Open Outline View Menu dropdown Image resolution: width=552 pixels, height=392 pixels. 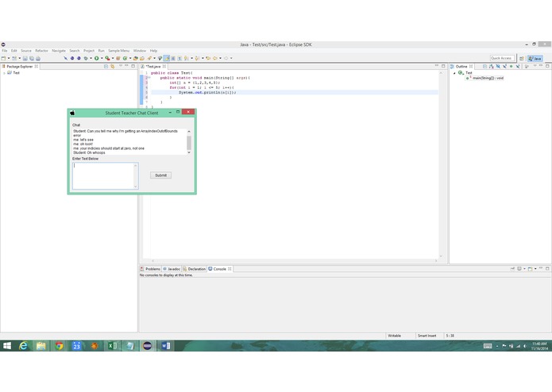[x=535, y=66]
